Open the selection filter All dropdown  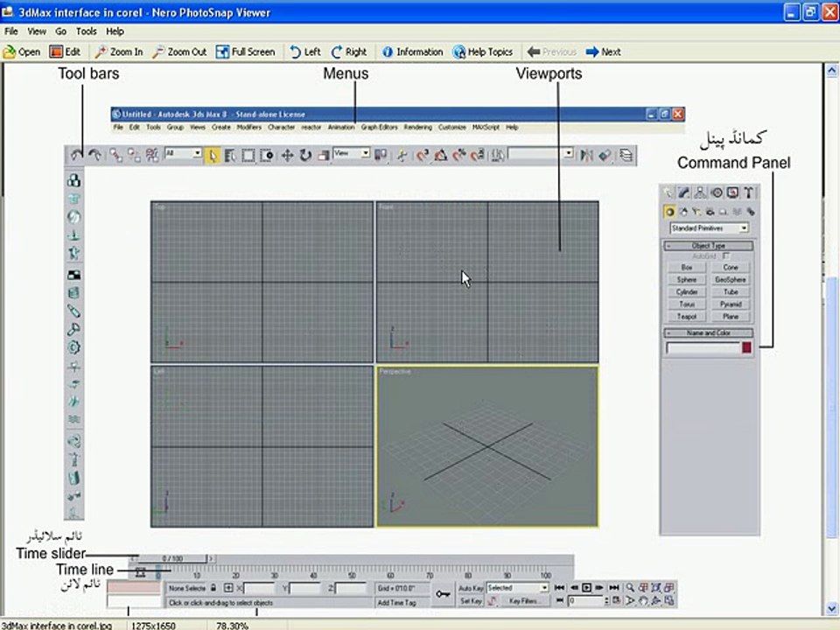point(183,153)
